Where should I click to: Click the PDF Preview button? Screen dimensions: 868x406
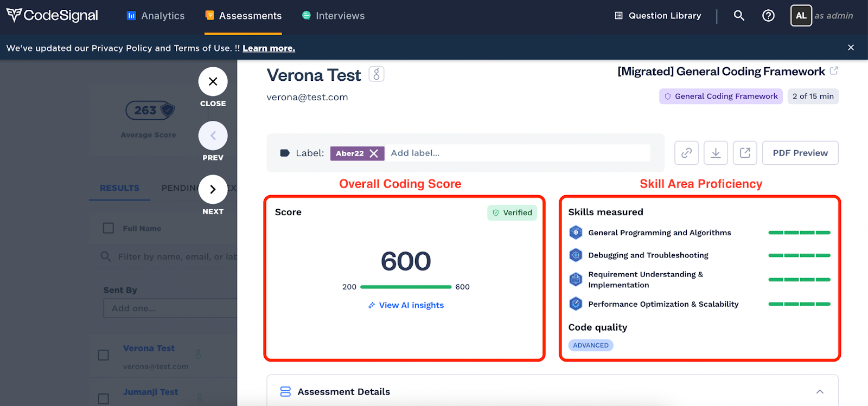[x=800, y=153]
